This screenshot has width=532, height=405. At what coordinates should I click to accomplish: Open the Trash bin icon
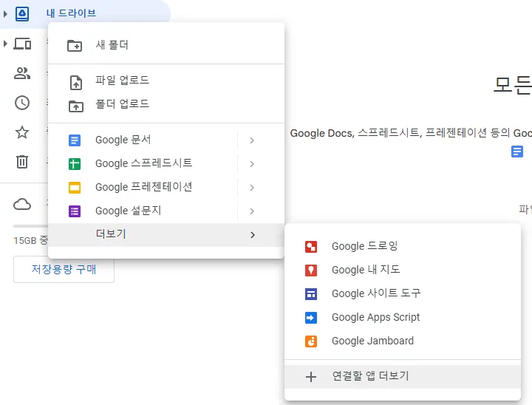point(22,162)
